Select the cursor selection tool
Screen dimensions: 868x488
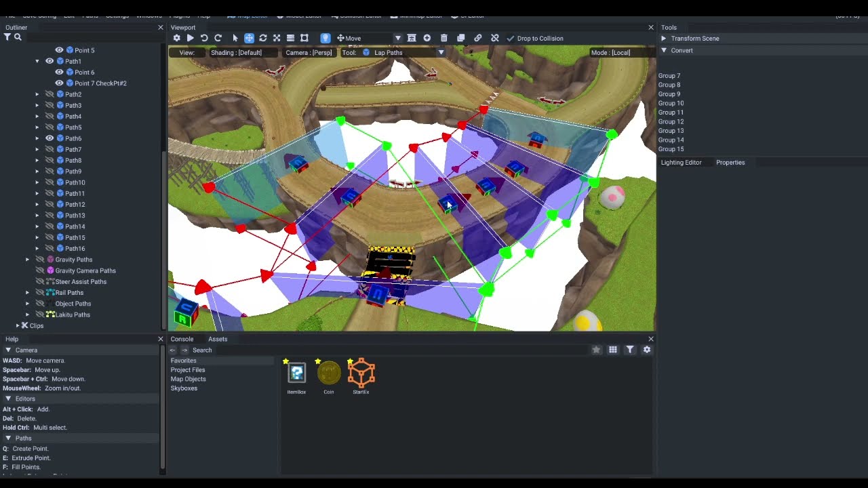pyautogui.click(x=235, y=39)
